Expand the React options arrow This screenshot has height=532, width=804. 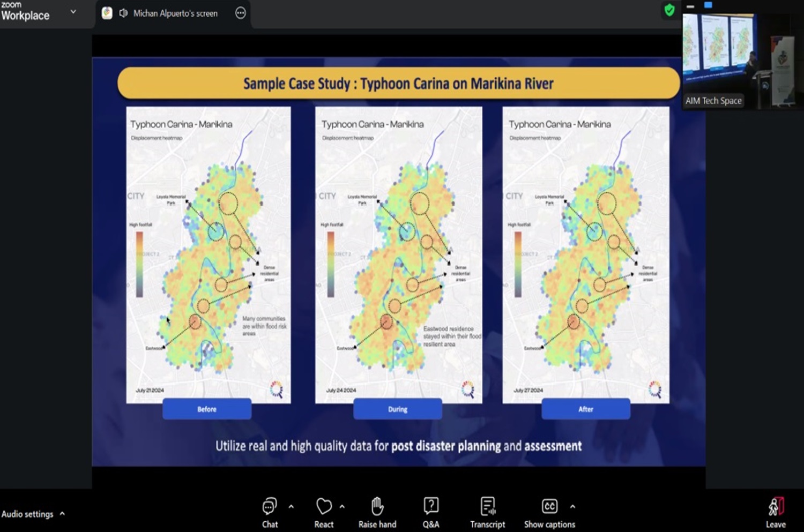click(342, 506)
